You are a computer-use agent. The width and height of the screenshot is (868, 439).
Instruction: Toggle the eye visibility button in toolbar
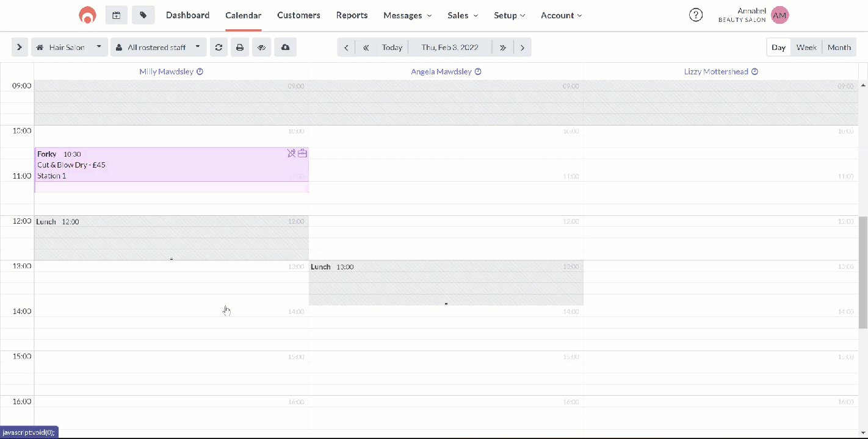tap(262, 48)
